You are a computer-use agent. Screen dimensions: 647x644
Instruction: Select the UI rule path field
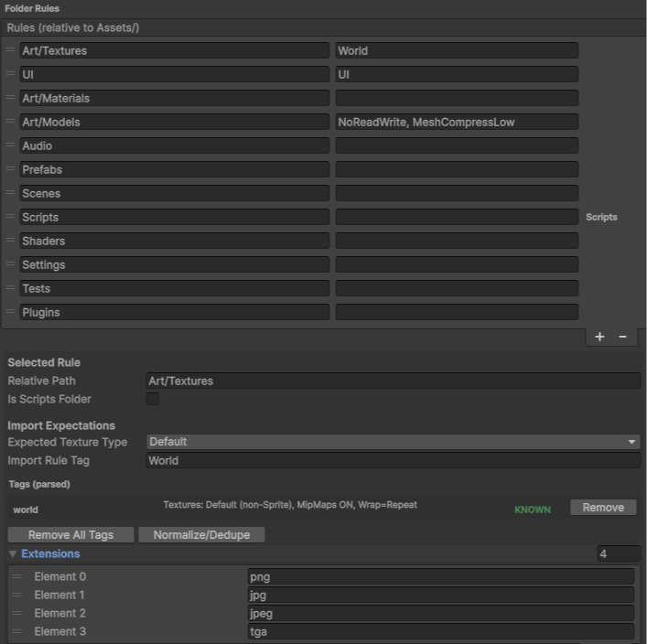coord(175,74)
